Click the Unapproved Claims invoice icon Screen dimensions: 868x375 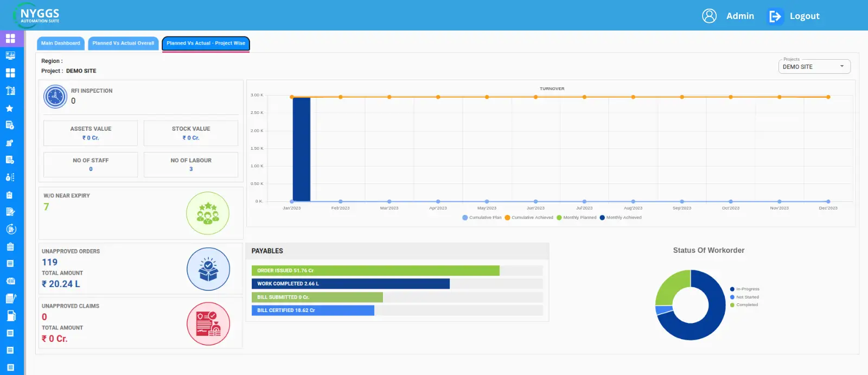point(208,324)
